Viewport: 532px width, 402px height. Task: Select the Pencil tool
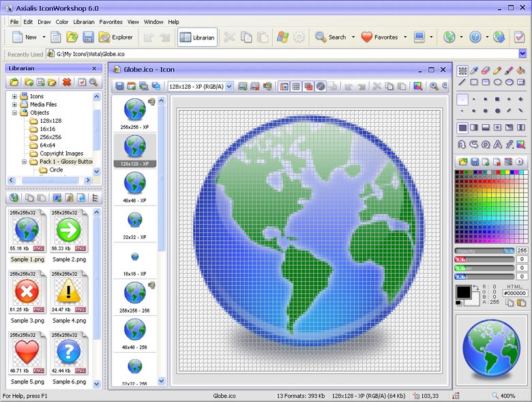coord(497,70)
